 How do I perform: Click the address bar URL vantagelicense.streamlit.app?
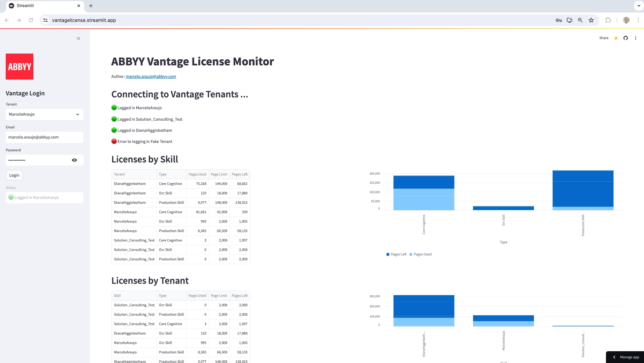point(84,20)
